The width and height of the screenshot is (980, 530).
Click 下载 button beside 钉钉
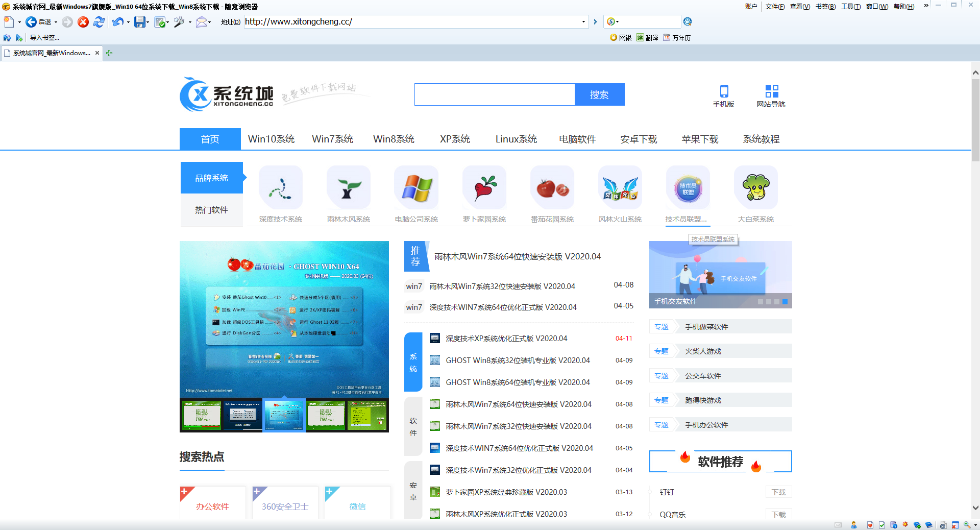click(x=779, y=492)
